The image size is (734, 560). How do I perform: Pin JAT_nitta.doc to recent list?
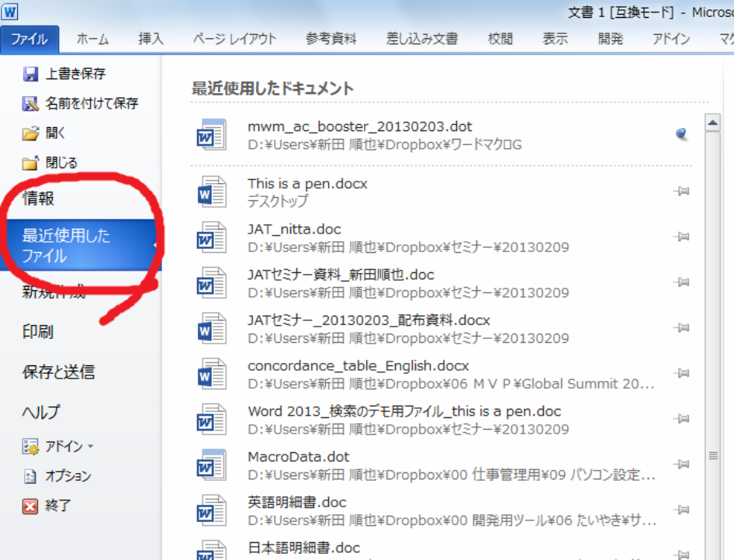(682, 237)
